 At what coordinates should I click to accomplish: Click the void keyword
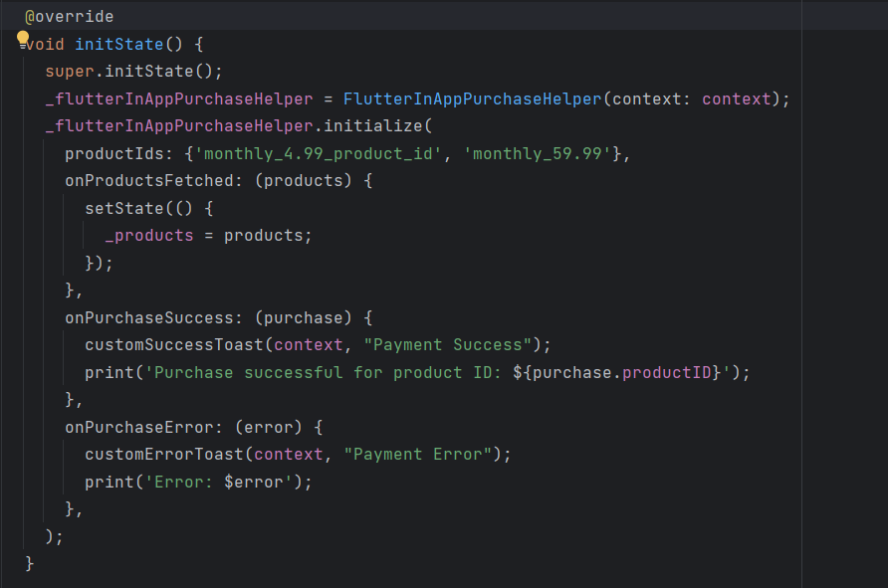tap(45, 44)
